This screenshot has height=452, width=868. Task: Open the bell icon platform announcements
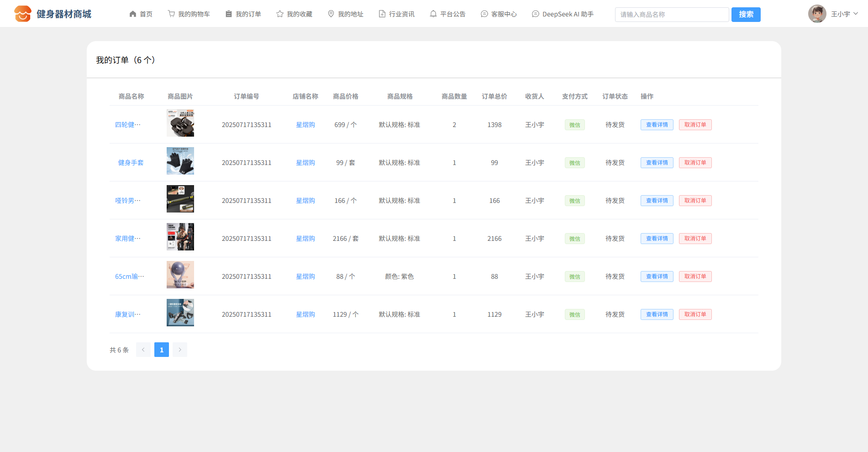pyautogui.click(x=433, y=14)
